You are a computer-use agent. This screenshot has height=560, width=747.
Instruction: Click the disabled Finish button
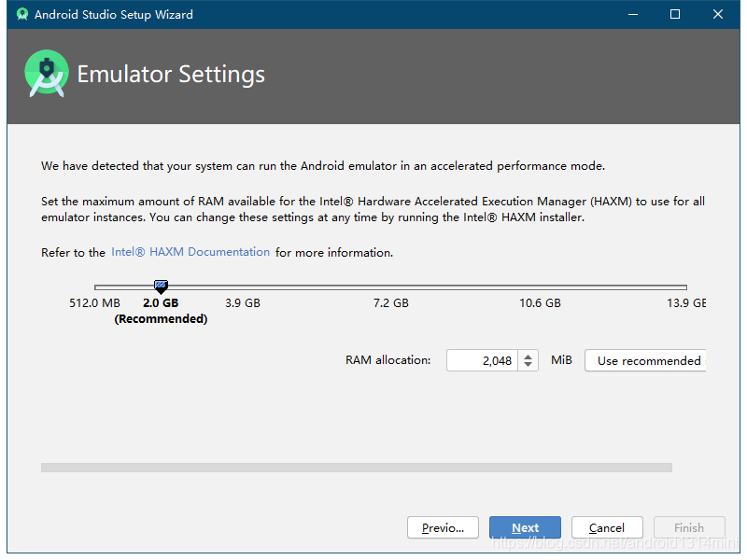[689, 527]
